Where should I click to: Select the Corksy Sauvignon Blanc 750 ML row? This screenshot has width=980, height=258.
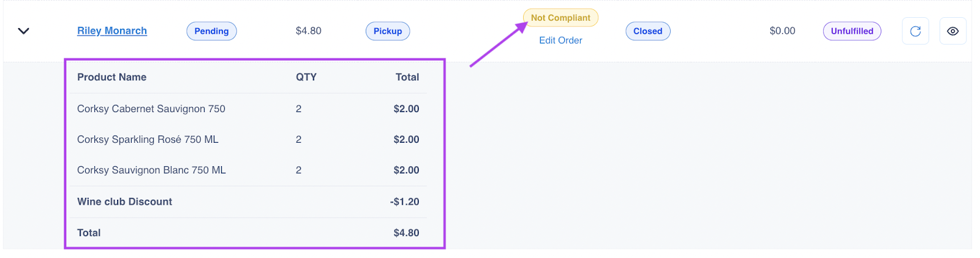coord(151,170)
